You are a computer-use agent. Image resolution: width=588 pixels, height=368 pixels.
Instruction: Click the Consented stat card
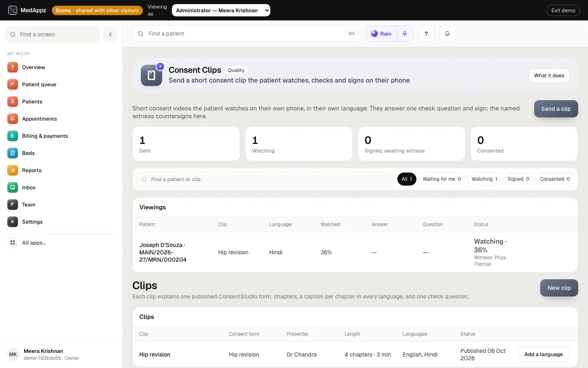[x=524, y=144]
